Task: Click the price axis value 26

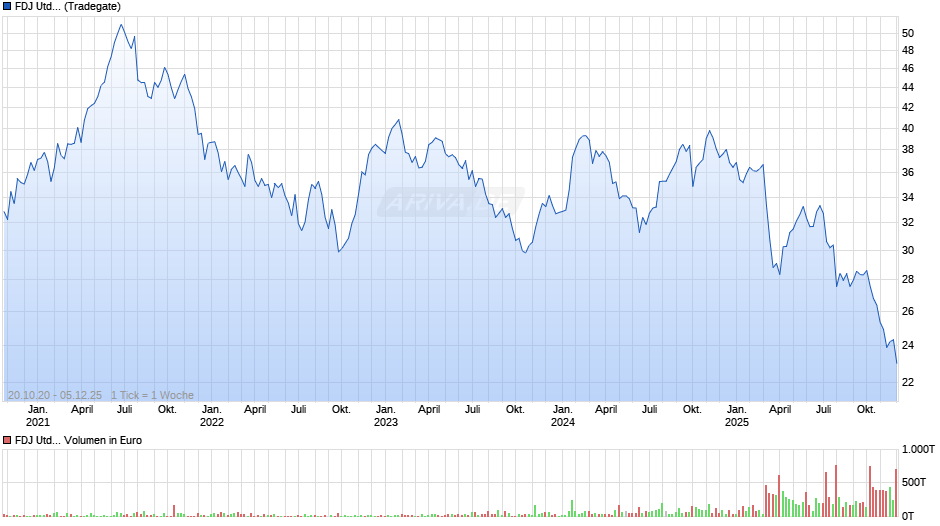Action: pos(908,311)
